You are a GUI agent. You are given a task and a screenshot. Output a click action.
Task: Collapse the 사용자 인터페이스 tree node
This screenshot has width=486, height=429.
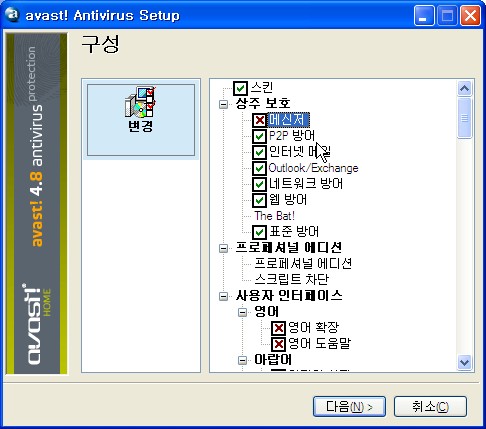(x=223, y=296)
